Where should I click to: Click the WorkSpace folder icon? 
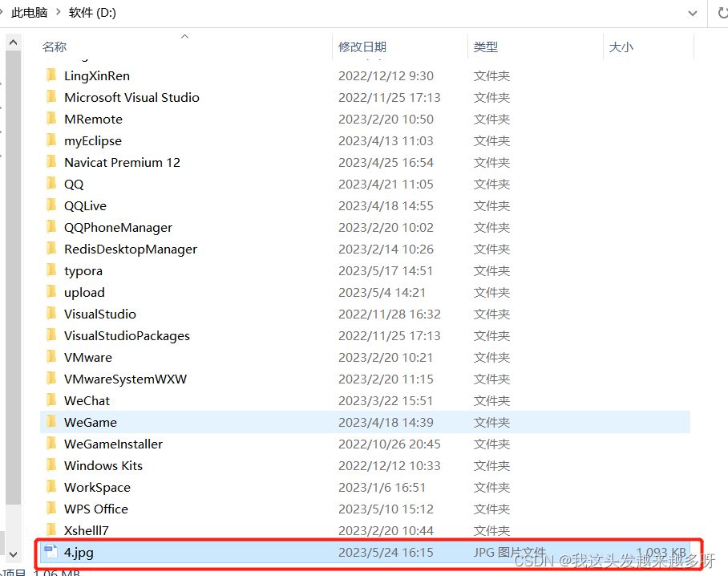click(51, 487)
